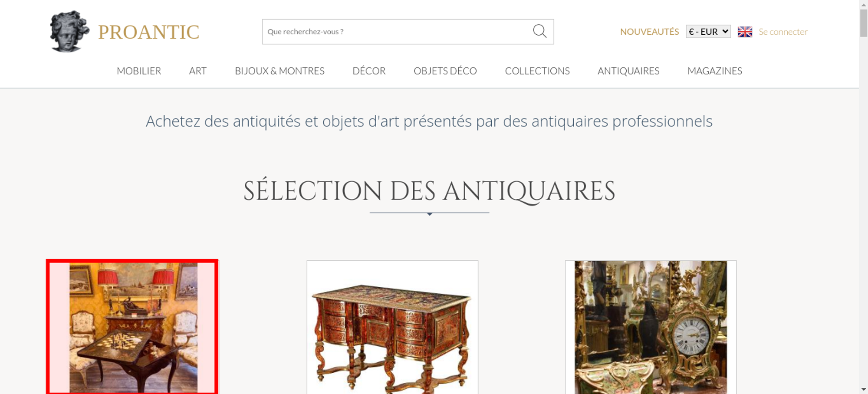Open the OBJETS DÉCO menu
868x394 pixels.
coord(445,71)
